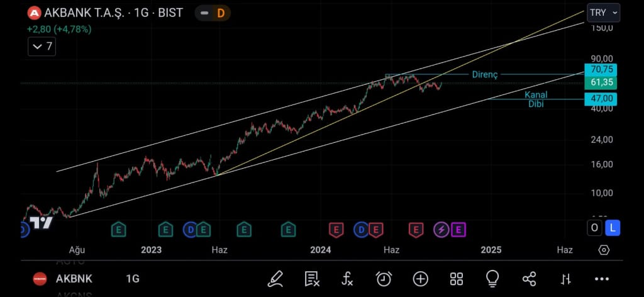
Task: Open the chart layout grid icon
Action: (x=457, y=279)
